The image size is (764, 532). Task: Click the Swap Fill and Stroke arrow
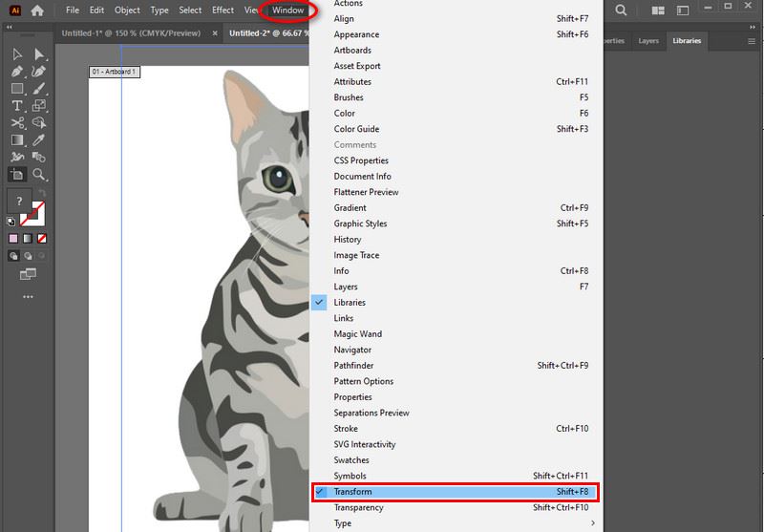click(42, 192)
